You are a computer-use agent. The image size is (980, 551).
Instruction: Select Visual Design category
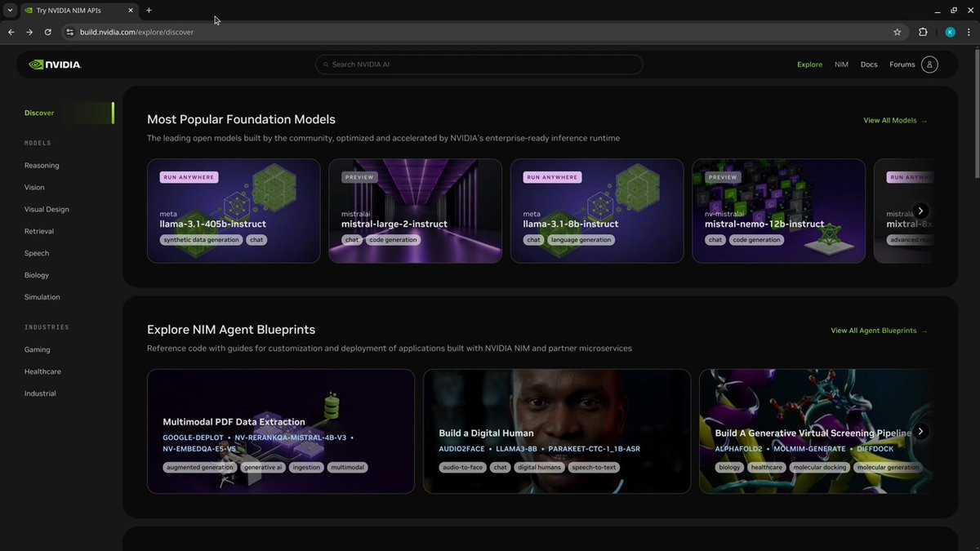click(x=47, y=209)
